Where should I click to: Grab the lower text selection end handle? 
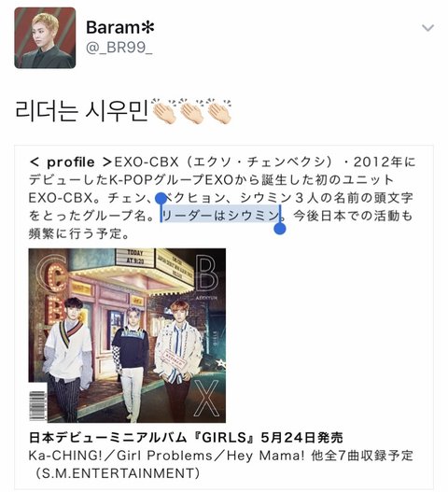point(280,228)
